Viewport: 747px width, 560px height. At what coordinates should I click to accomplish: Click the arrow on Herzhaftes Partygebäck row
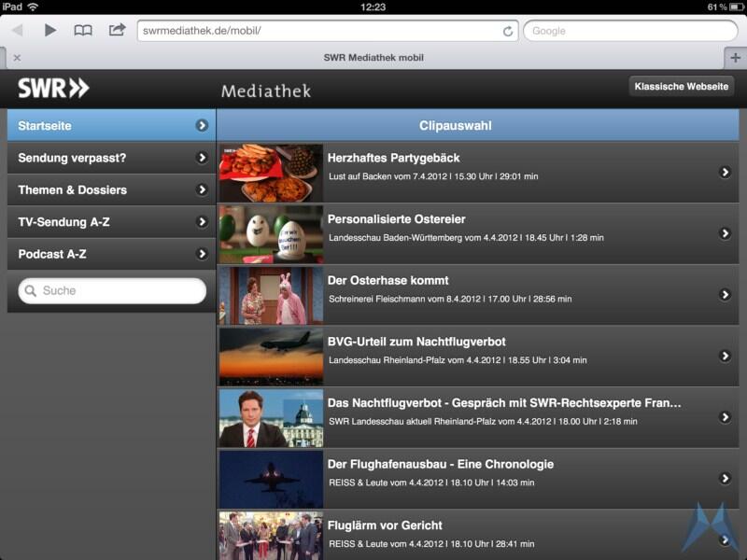click(725, 173)
